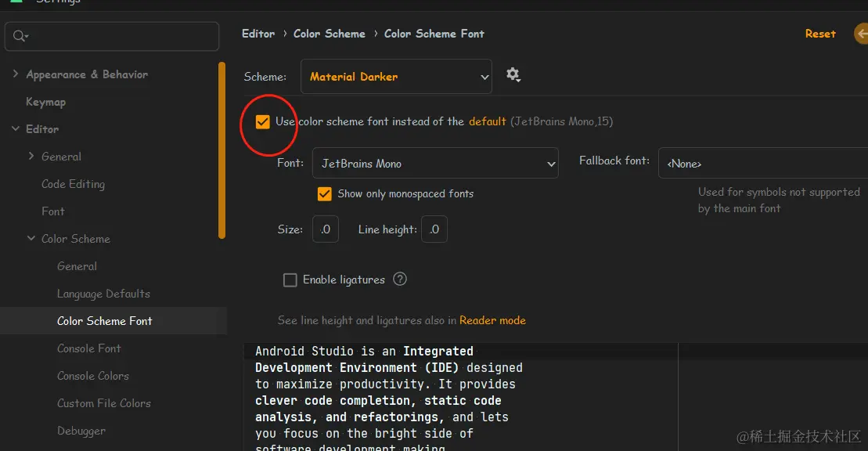The image size is (868, 451).
Task: Select Debugger under Color Scheme
Action: 81,431
